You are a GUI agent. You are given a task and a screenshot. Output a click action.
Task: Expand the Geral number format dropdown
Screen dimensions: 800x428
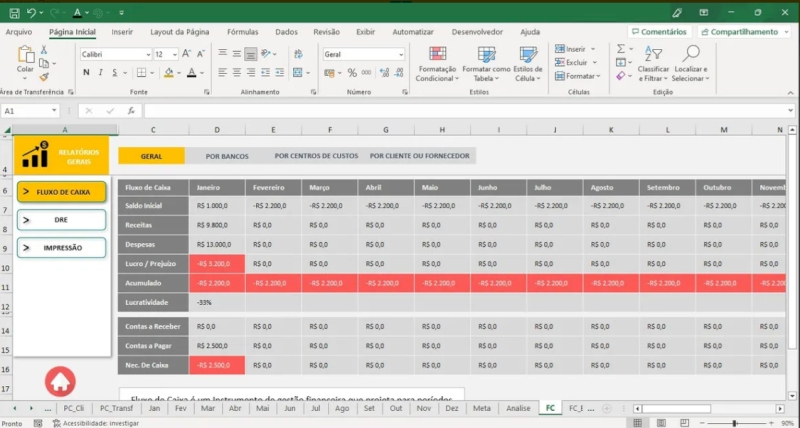399,54
